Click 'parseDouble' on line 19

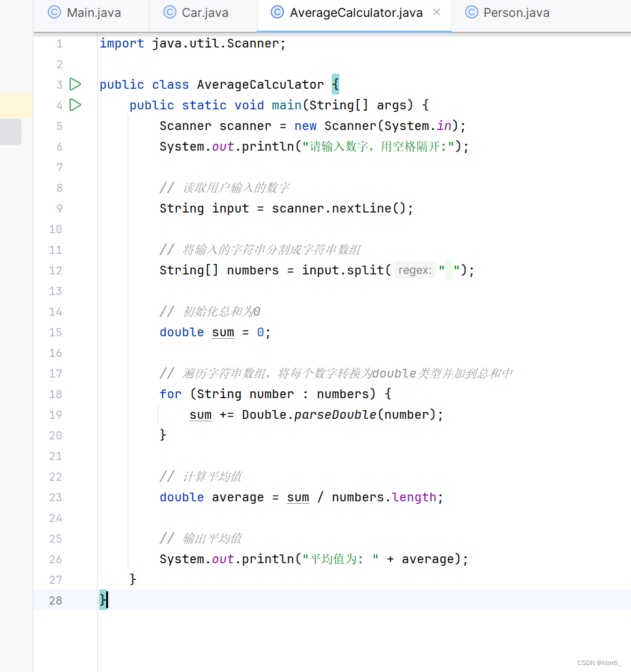[x=335, y=414]
